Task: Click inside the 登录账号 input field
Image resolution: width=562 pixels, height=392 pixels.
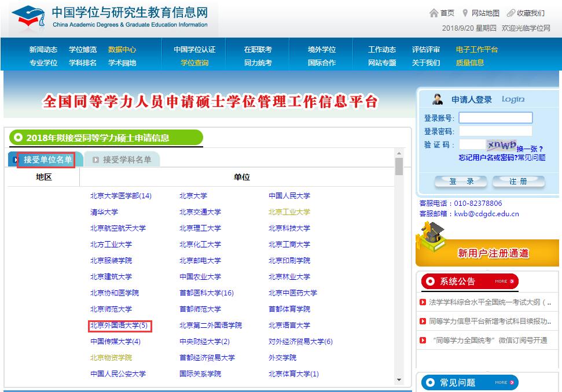Action: point(495,117)
